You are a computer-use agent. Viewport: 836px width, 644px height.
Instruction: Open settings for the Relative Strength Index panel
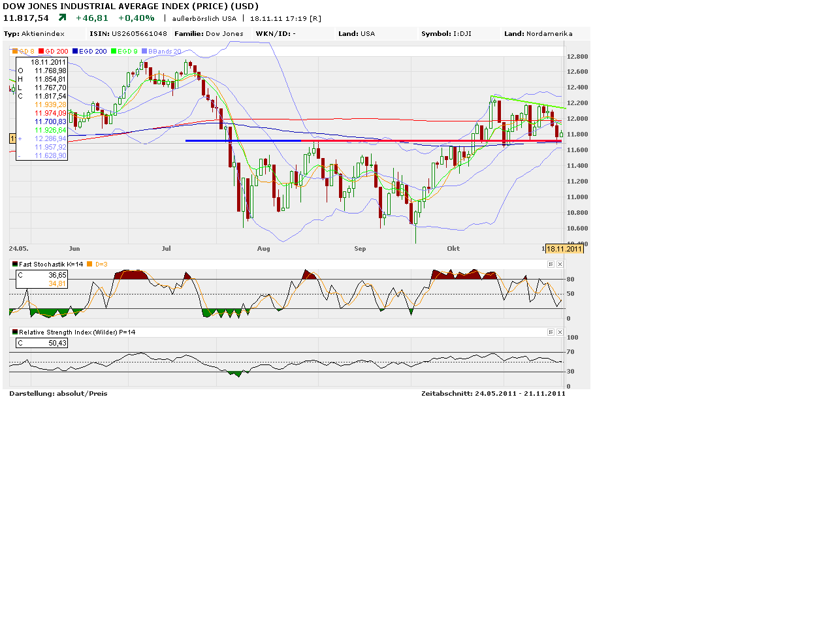[551, 332]
